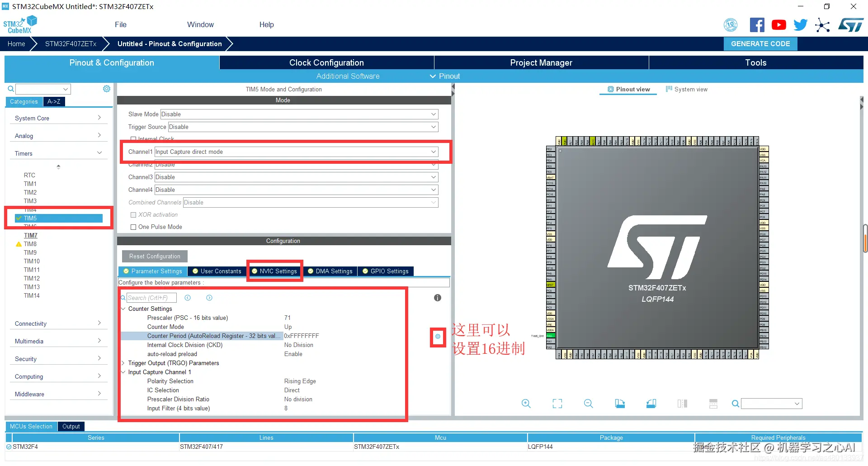Go to previous parameter search result
868x466 pixels.
click(x=188, y=298)
